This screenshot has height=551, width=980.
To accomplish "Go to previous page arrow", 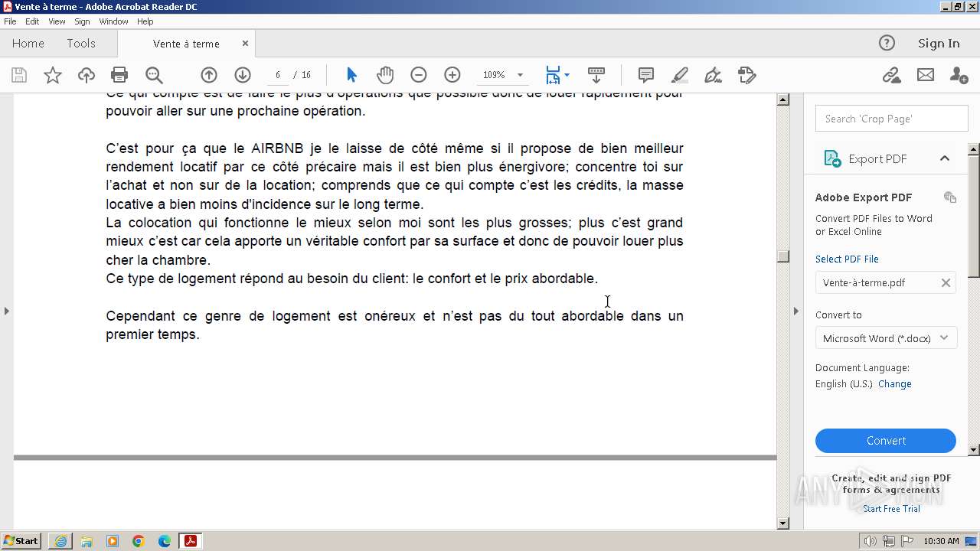I will click(x=209, y=75).
